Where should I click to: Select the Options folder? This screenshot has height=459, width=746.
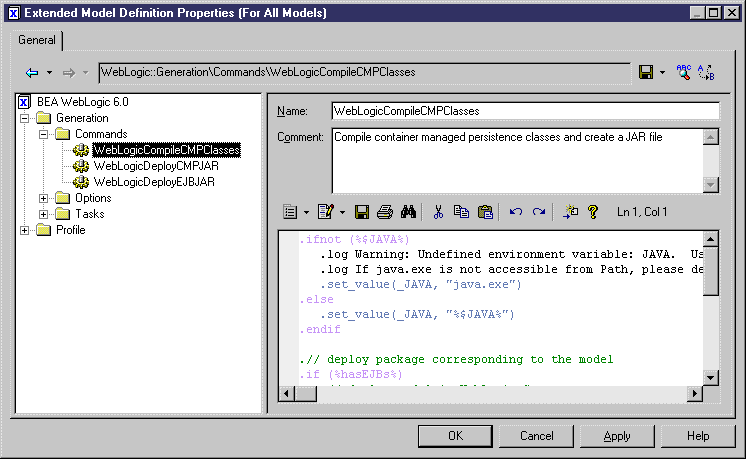[x=93, y=198]
